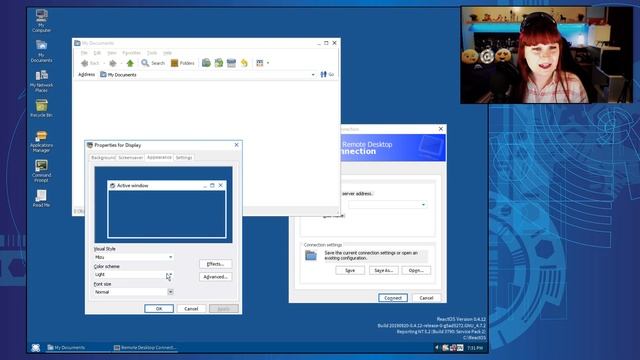This screenshot has width=640, height=360.
Task: Click the yellow Undo arrow icon
Action: tap(244, 63)
